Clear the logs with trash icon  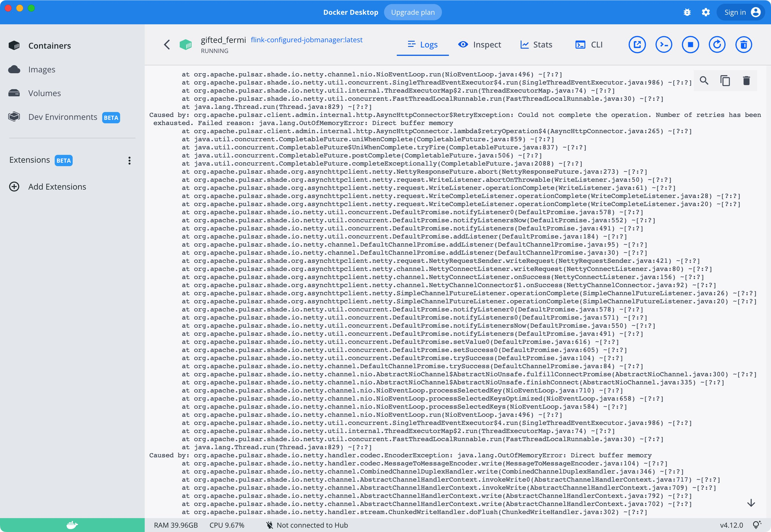click(746, 81)
